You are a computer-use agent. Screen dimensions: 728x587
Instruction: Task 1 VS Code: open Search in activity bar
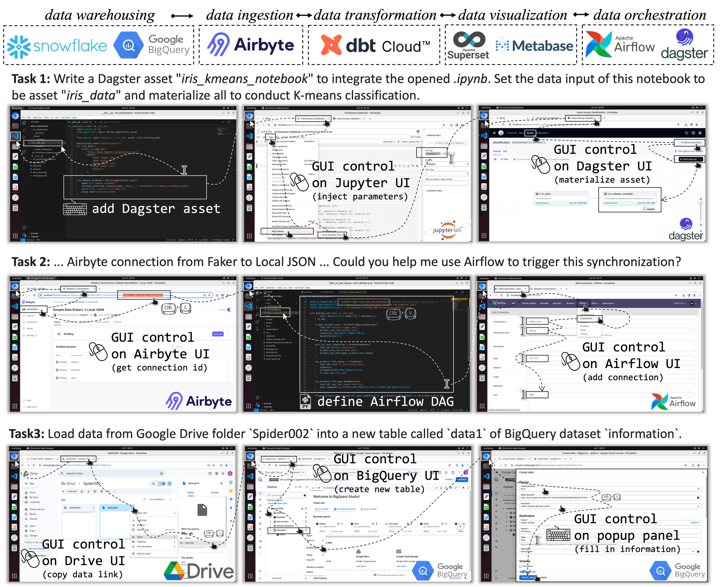24,130
